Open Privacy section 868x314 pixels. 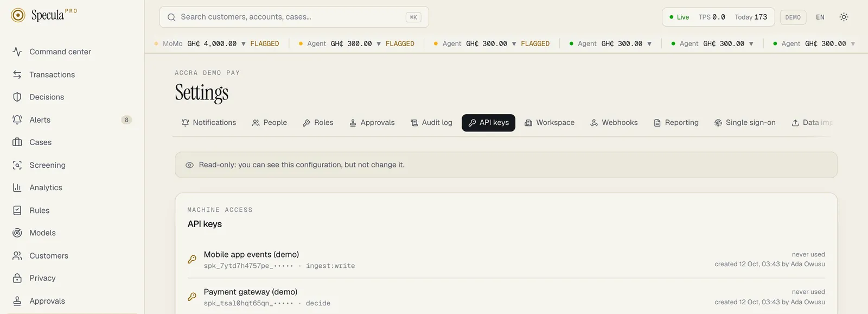tap(72, 278)
